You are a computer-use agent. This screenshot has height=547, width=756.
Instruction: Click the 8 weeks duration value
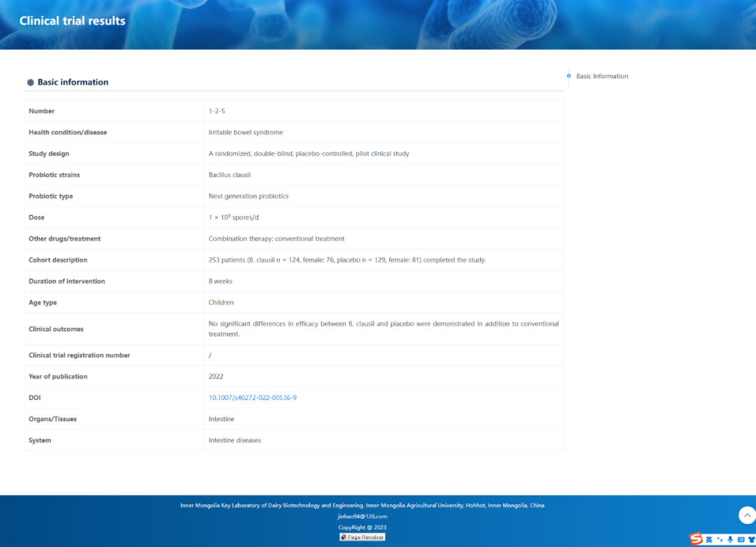tap(220, 281)
